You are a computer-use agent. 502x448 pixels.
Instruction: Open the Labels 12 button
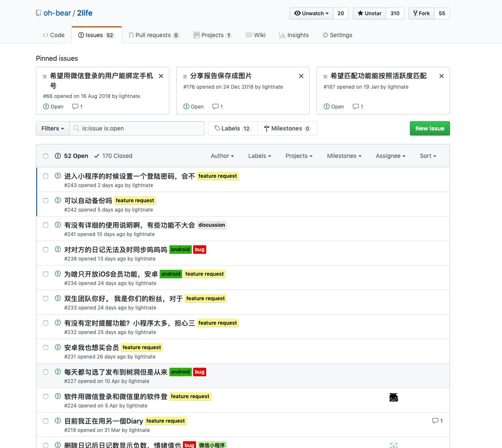233,128
